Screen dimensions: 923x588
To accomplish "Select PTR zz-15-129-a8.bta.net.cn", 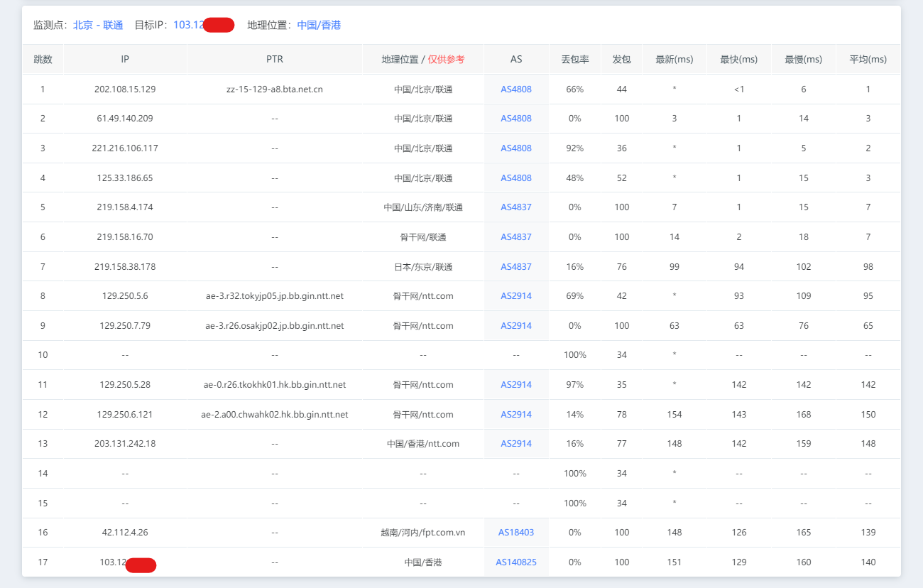I will pos(275,89).
